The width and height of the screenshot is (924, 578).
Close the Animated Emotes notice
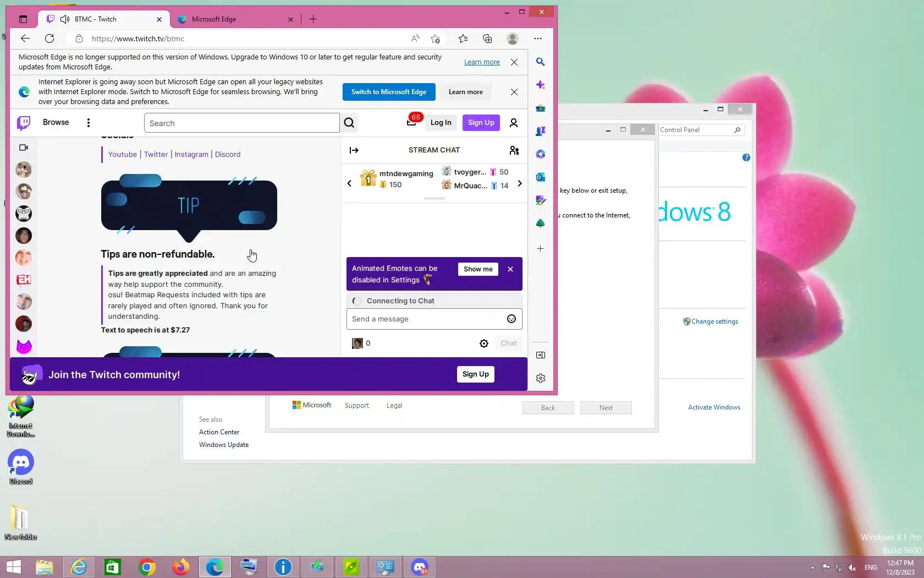[x=510, y=269]
